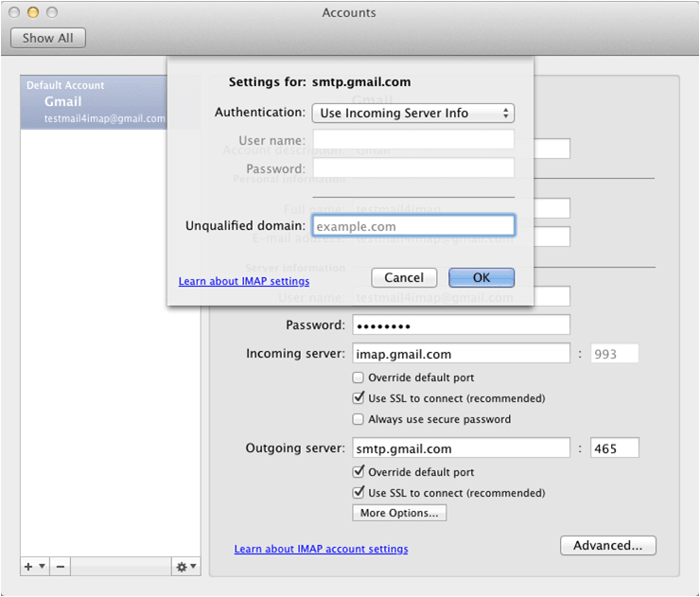Screen dimensions: 700x597
Task: Uncheck outgoing Override default port
Action: 359,472
